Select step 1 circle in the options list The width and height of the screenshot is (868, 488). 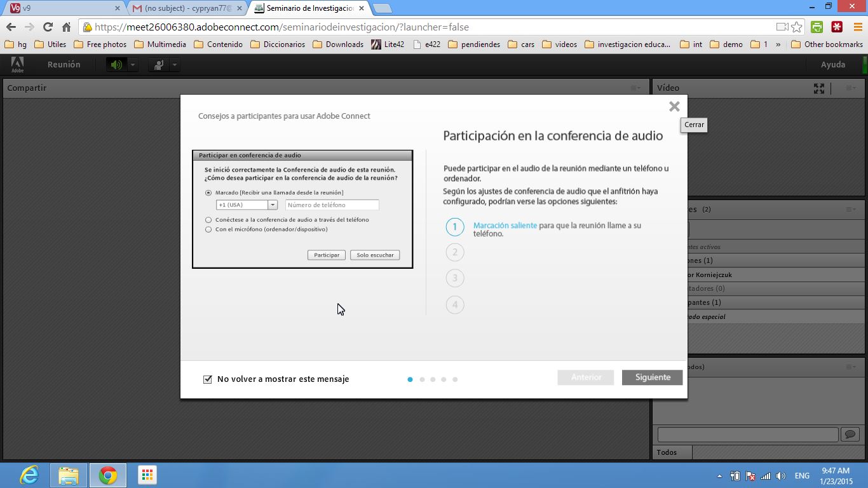coord(455,227)
